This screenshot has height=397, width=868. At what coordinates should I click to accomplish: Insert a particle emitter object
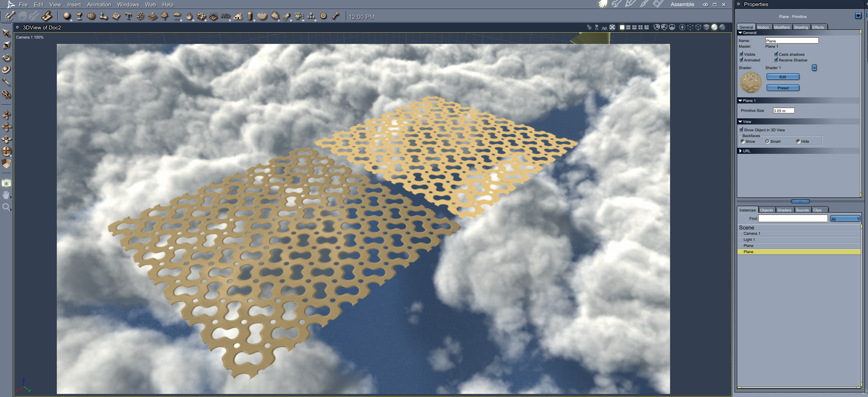(140, 16)
